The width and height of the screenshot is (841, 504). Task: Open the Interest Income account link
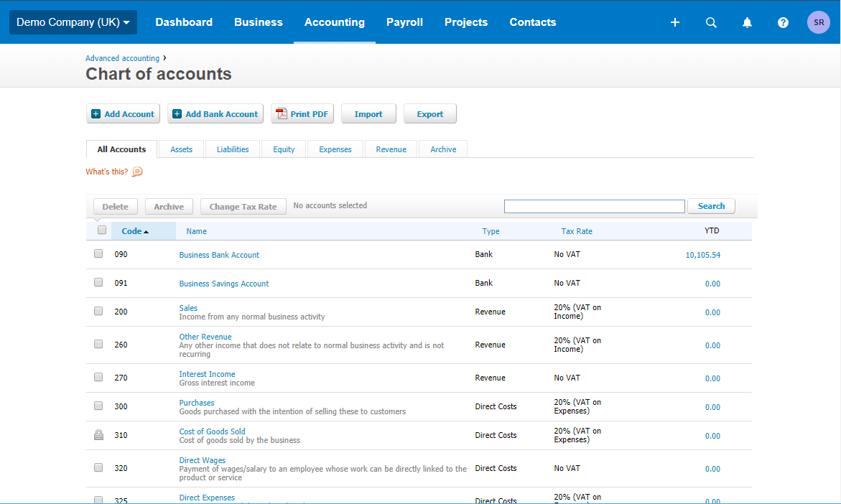(x=207, y=374)
